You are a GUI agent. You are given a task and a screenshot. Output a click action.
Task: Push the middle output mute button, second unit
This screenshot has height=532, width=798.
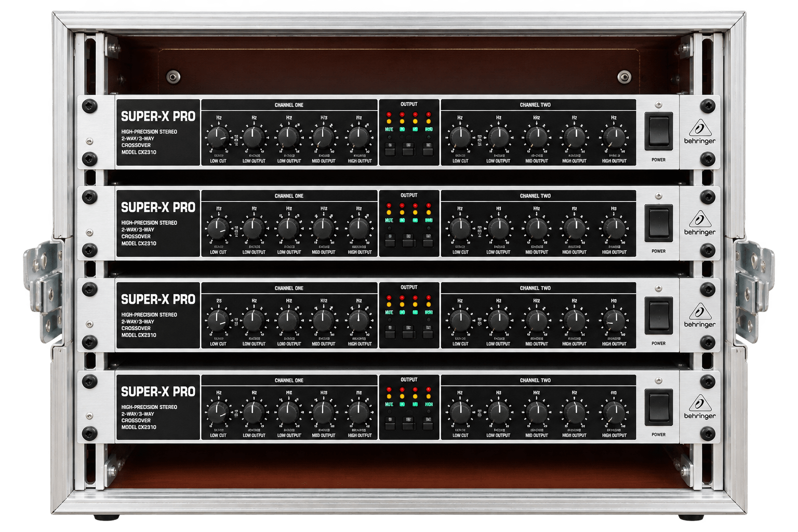pyautogui.click(x=408, y=240)
